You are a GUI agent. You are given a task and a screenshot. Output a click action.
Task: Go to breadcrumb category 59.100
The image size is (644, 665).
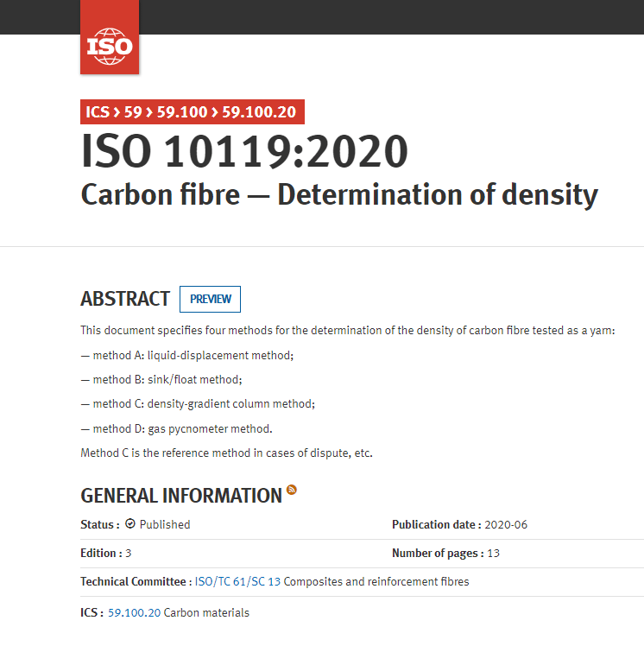182,112
